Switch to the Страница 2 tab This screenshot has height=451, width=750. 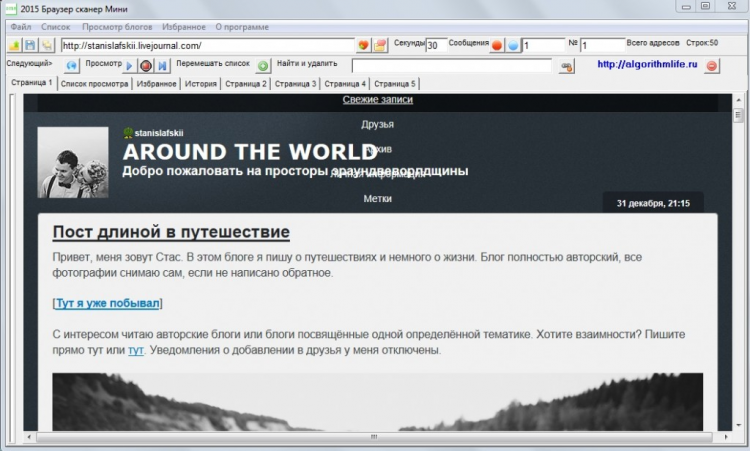(x=246, y=84)
